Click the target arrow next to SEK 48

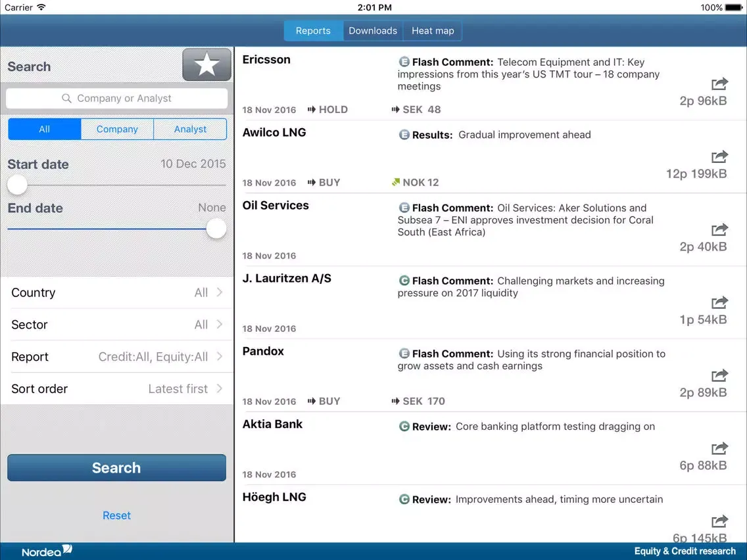click(x=395, y=110)
